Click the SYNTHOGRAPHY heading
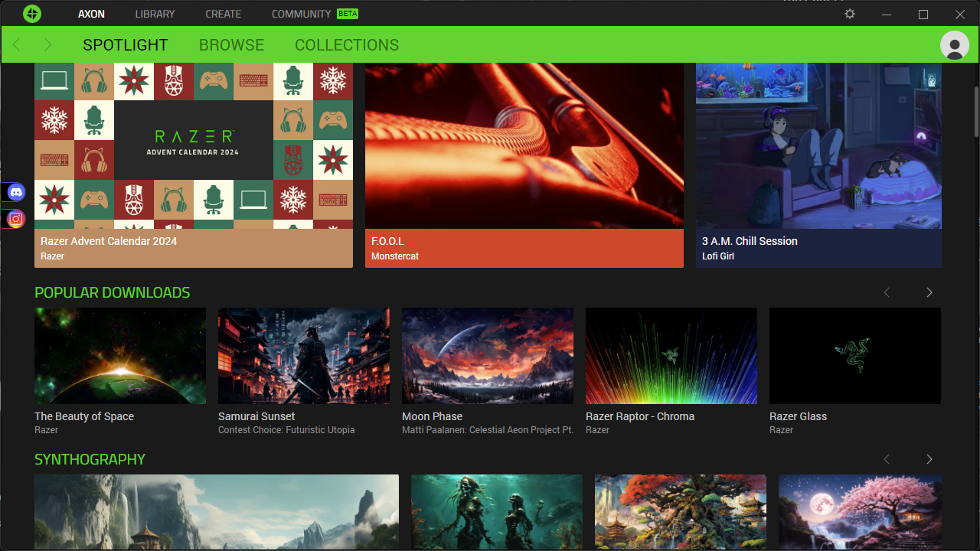Screen dimensions: 980x551 pyautogui.click(x=90, y=459)
